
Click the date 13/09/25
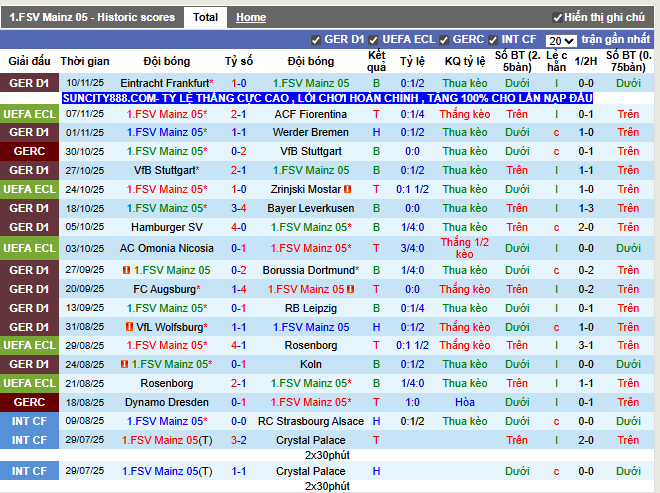coord(85,308)
